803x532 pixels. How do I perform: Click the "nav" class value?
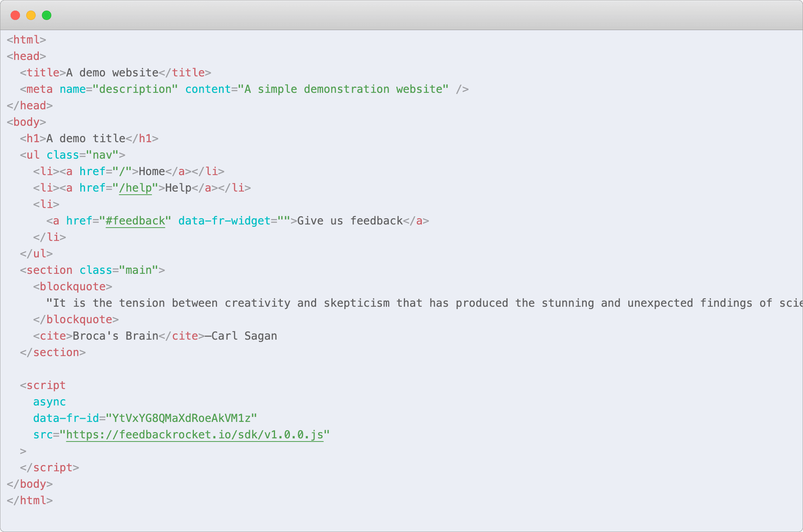(x=102, y=155)
